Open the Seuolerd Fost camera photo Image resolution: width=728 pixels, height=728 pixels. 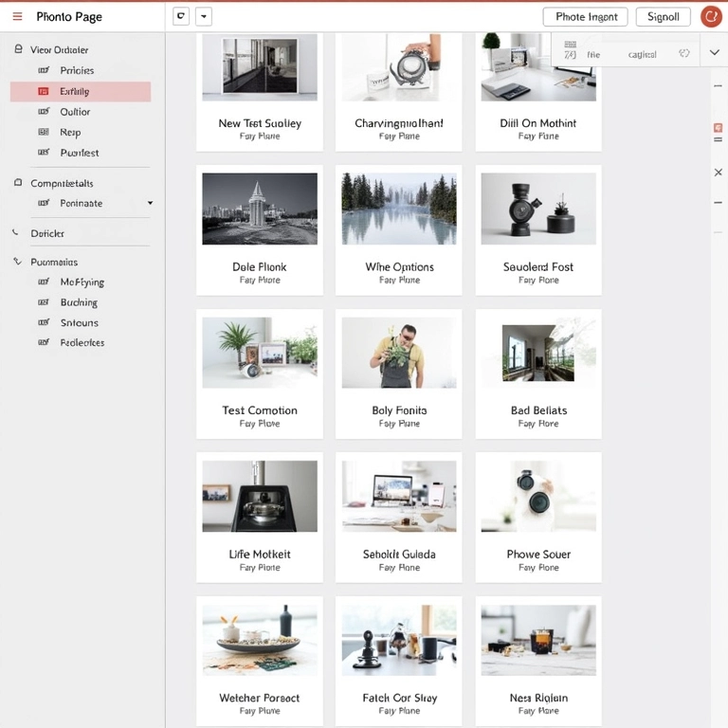(x=538, y=209)
